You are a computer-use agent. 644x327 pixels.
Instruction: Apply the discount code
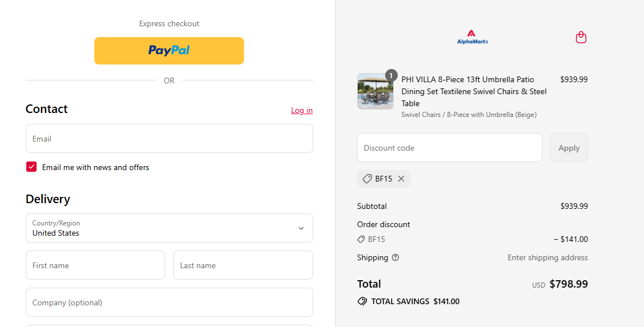click(x=569, y=148)
